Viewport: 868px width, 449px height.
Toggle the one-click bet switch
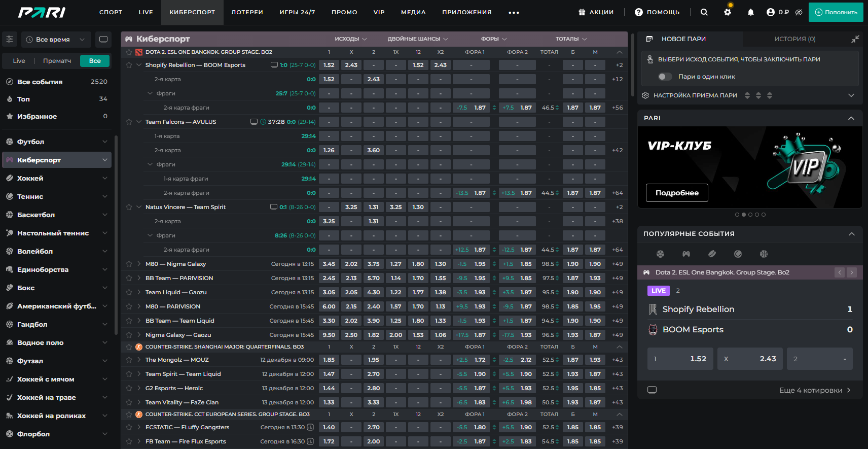click(665, 77)
